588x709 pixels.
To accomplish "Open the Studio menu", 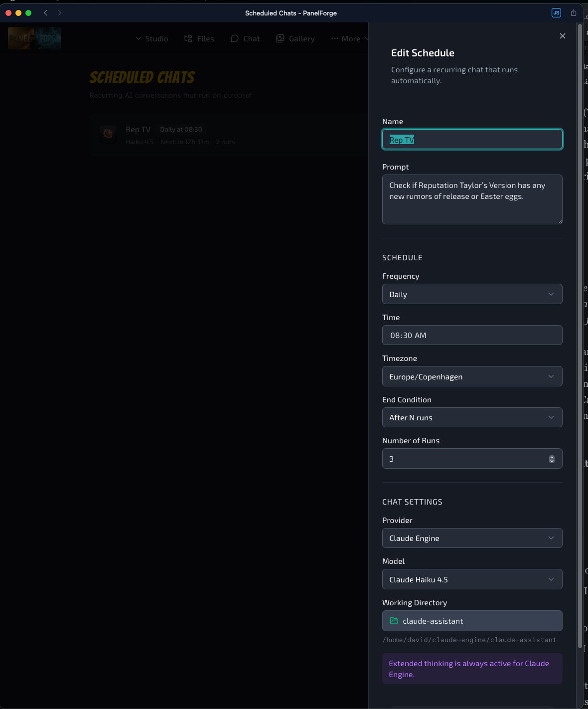I will pyautogui.click(x=152, y=39).
